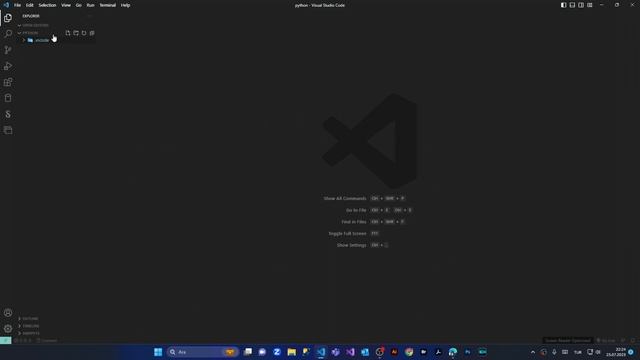Toggle Panel layout icon in title bar
The width and height of the screenshot is (640, 360).
(572, 5)
